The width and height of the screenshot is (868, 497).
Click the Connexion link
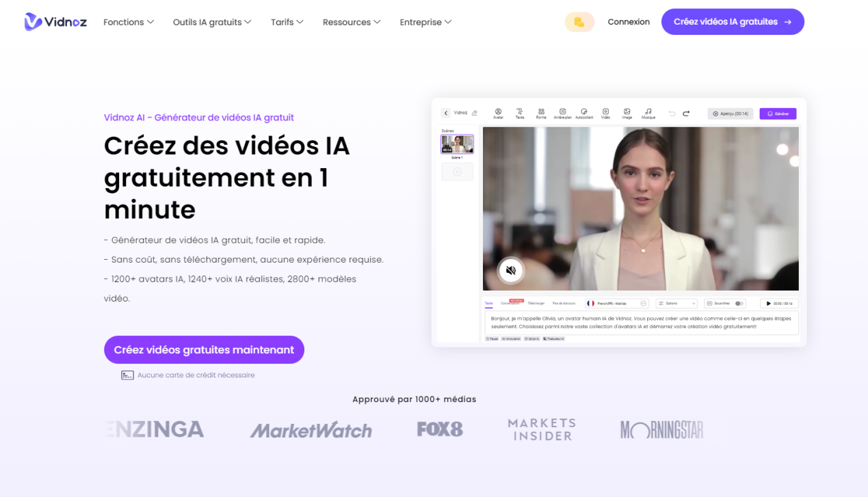coord(629,22)
